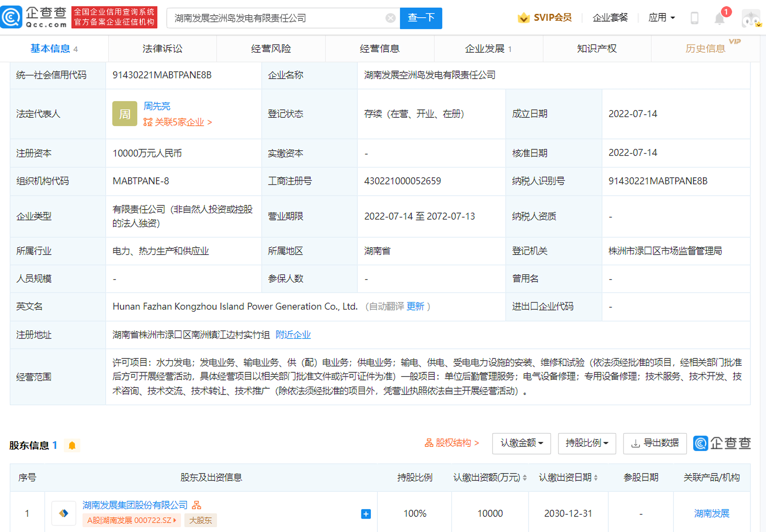Screen dimensions: 766x532
Task: Sort by 认缴出资额(万元) column arrows
Action: click(x=525, y=477)
